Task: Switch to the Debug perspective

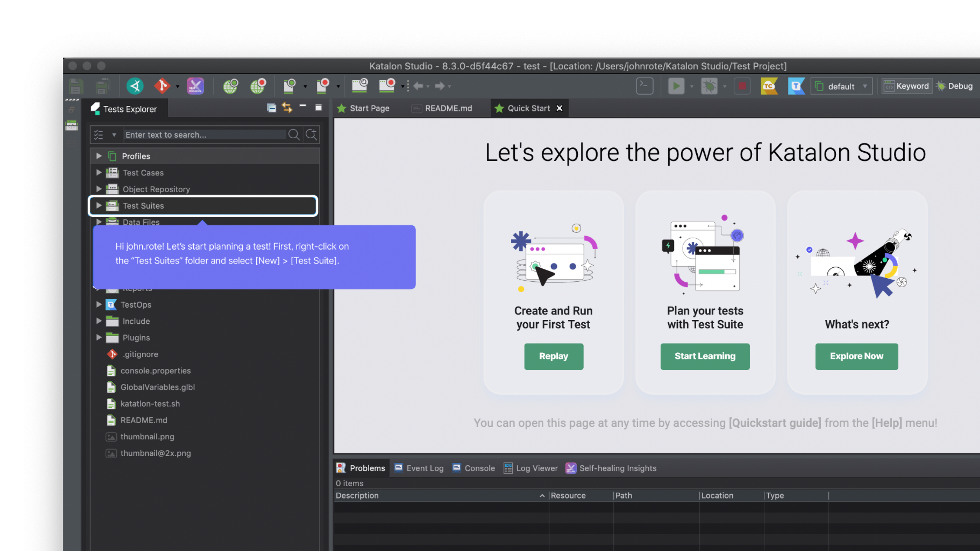Action: click(955, 86)
